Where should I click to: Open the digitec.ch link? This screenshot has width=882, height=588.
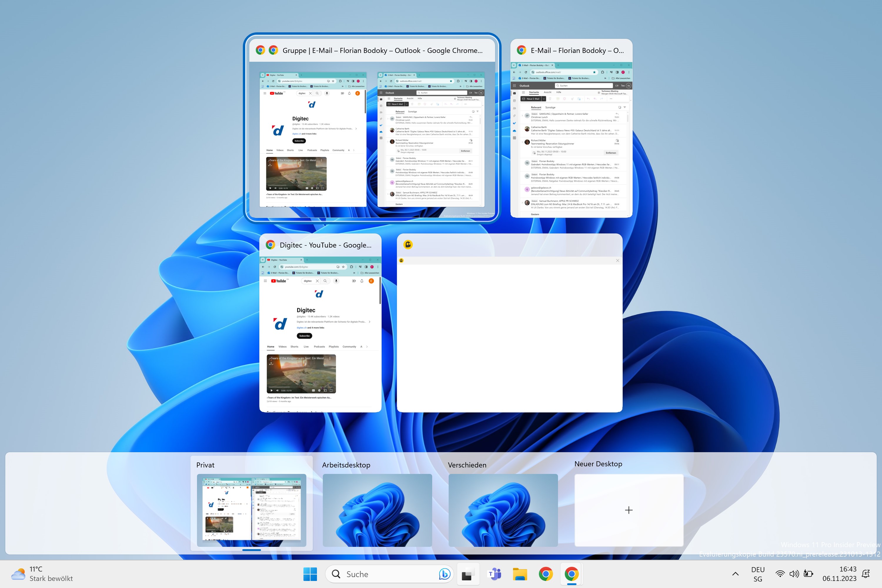[302, 328]
